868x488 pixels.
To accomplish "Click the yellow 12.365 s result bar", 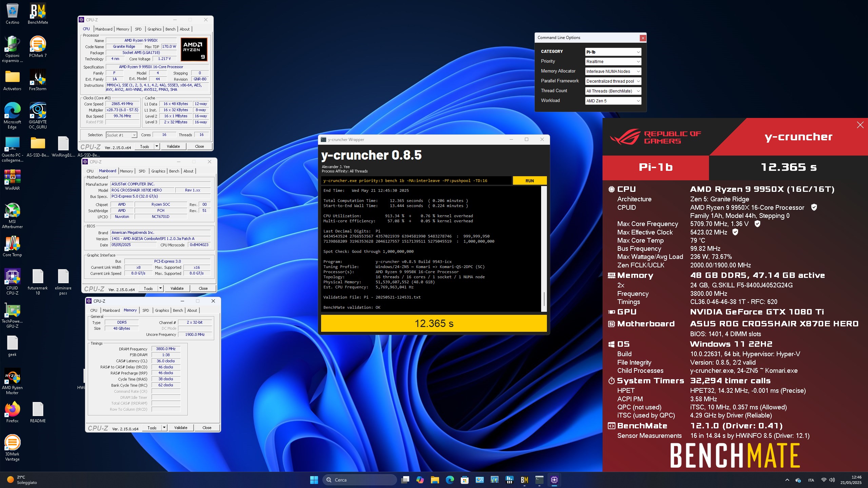I will pos(434,323).
